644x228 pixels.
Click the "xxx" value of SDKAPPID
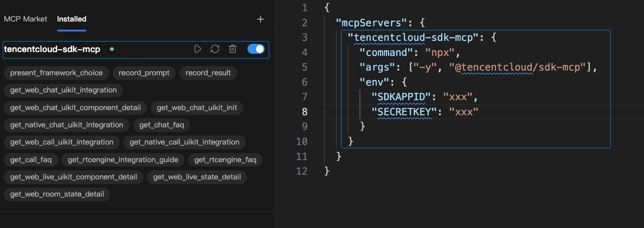pyautogui.click(x=458, y=97)
